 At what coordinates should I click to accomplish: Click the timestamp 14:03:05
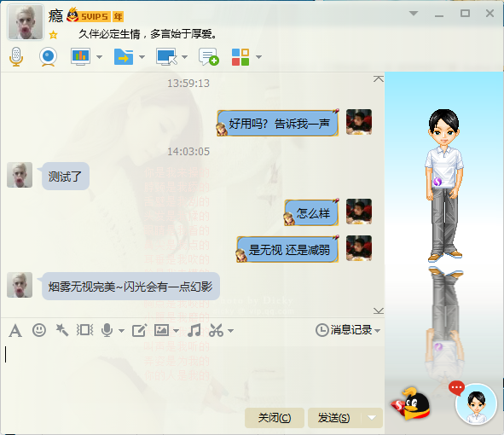(x=188, y=152)
